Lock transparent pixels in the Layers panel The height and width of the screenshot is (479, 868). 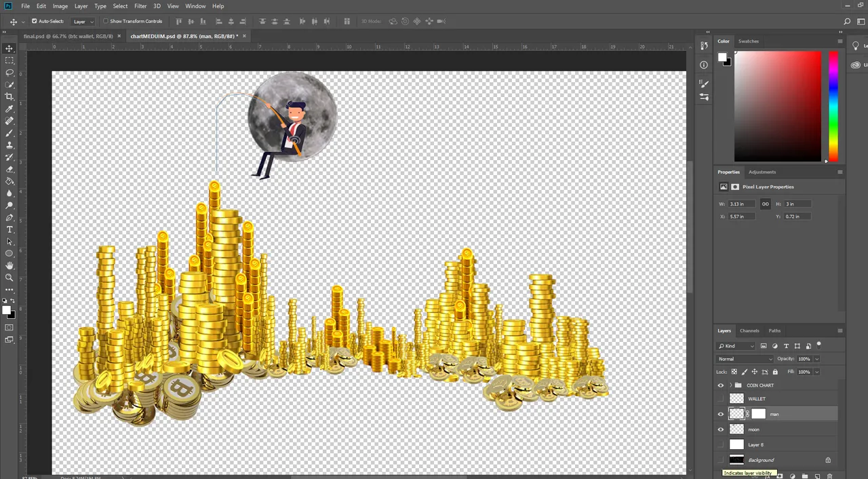[734, 372]
